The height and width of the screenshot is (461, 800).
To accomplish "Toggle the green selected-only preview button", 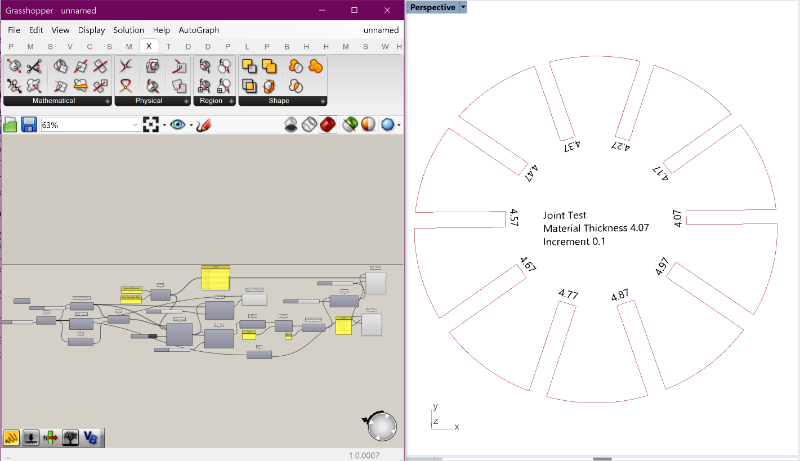I will point(349,124).
